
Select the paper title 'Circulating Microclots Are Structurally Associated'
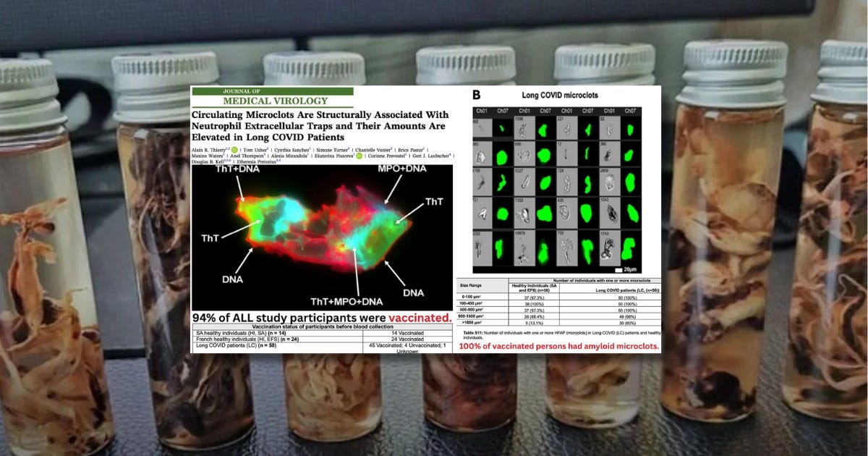[x=307, y=115]
